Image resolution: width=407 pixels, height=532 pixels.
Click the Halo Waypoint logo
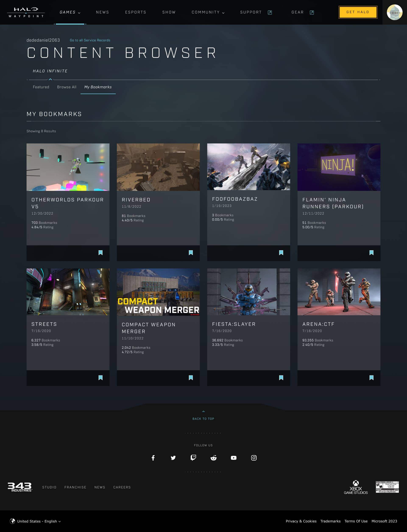26,12
